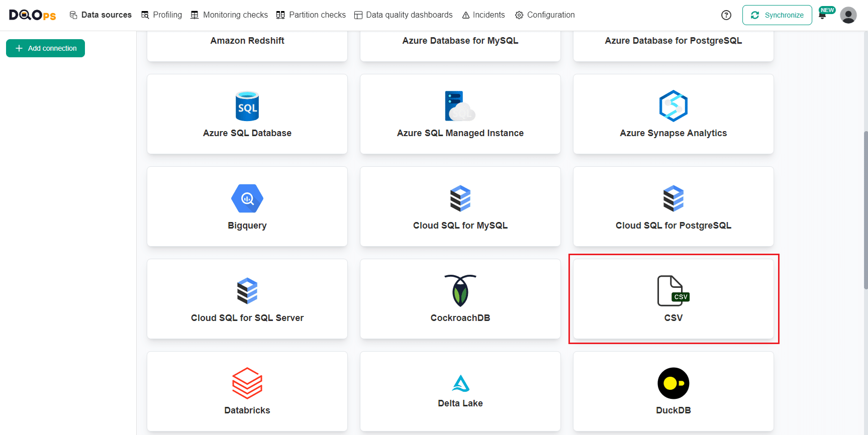Screen dimensions: 868x435
Task: Click the Configuration gear icon
Action: pos(519,15)
